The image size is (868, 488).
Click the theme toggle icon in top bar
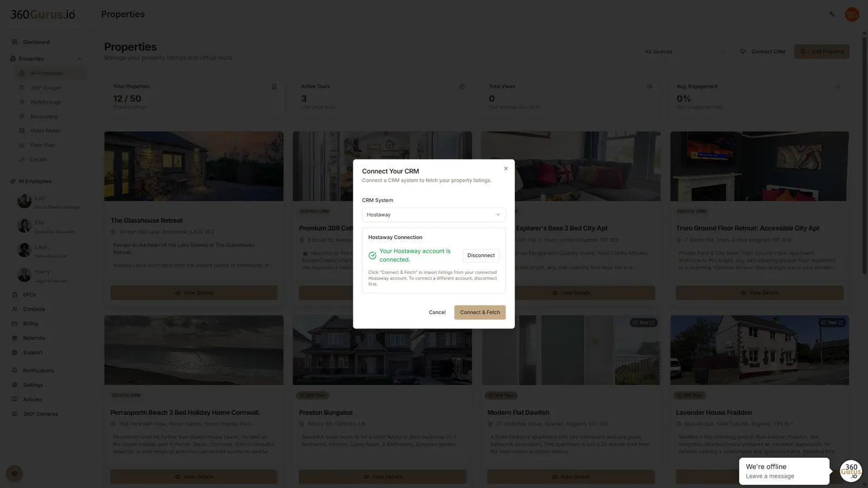point(832,14)
